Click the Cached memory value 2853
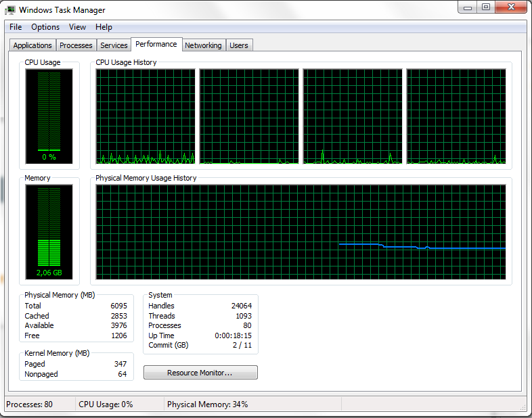Screen dimensions: 532x418 coord(118,316)
